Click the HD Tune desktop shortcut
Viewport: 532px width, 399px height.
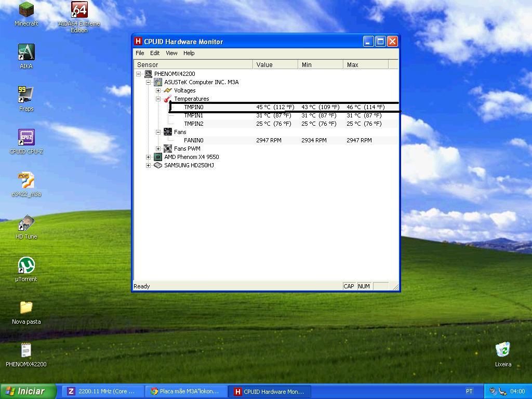(x=26, y=227)
